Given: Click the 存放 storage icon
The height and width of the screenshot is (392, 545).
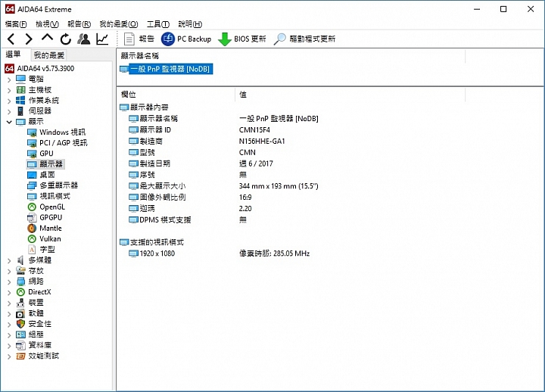Looking at the screenshot, I should pos(20,270).
